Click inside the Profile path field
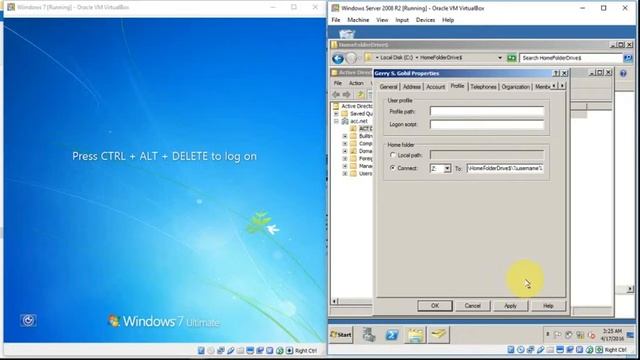Viewport: 640px width, 360px height. click(487, 111)
